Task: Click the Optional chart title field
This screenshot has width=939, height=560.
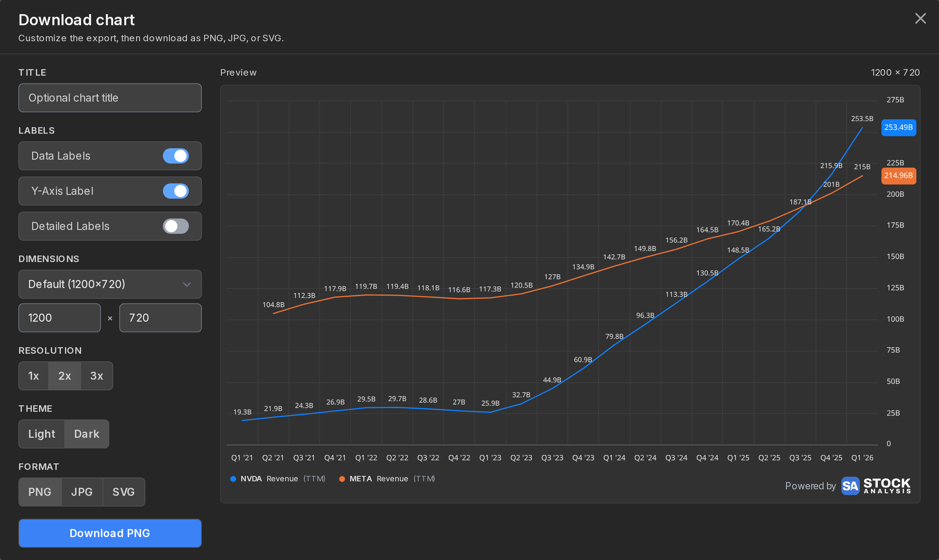Action: pyautogui.click(x=110, y=98)
